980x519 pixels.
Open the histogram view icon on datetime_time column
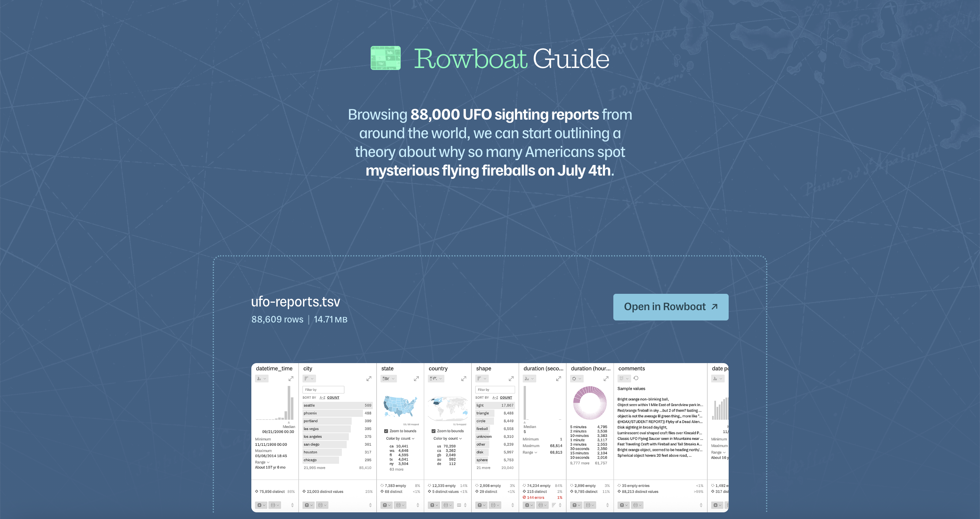tap(259, 379)
